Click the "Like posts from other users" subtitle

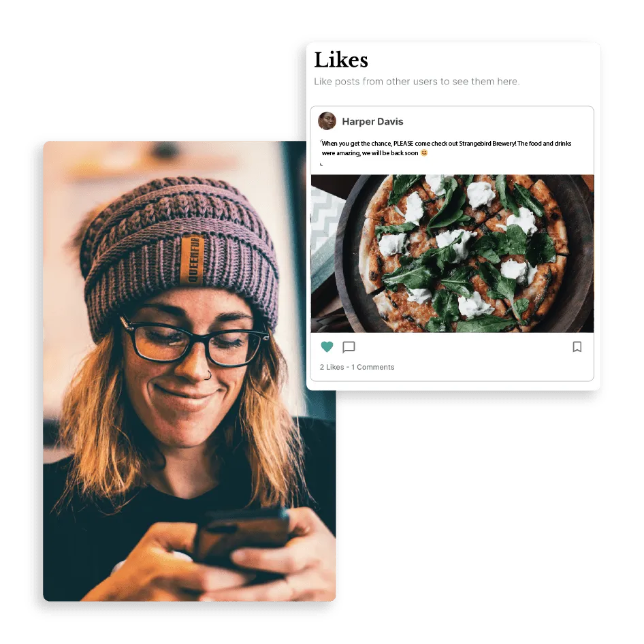click(417, 81)
